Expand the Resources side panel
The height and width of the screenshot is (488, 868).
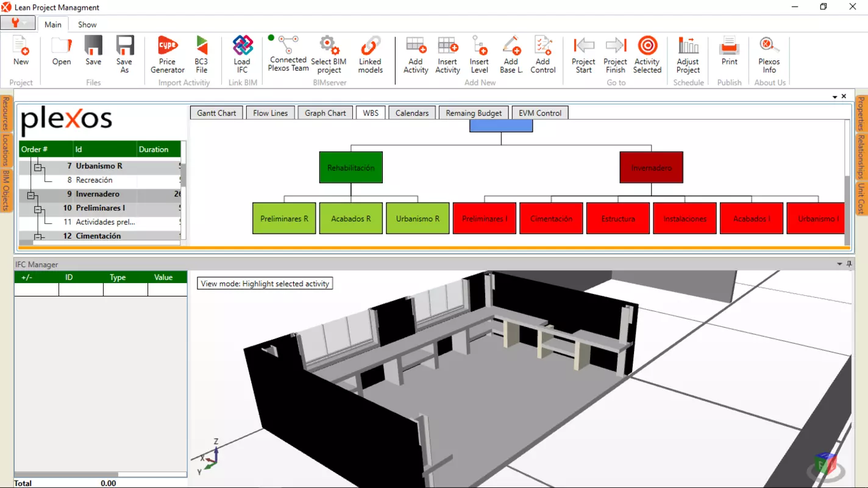point(5,114)
